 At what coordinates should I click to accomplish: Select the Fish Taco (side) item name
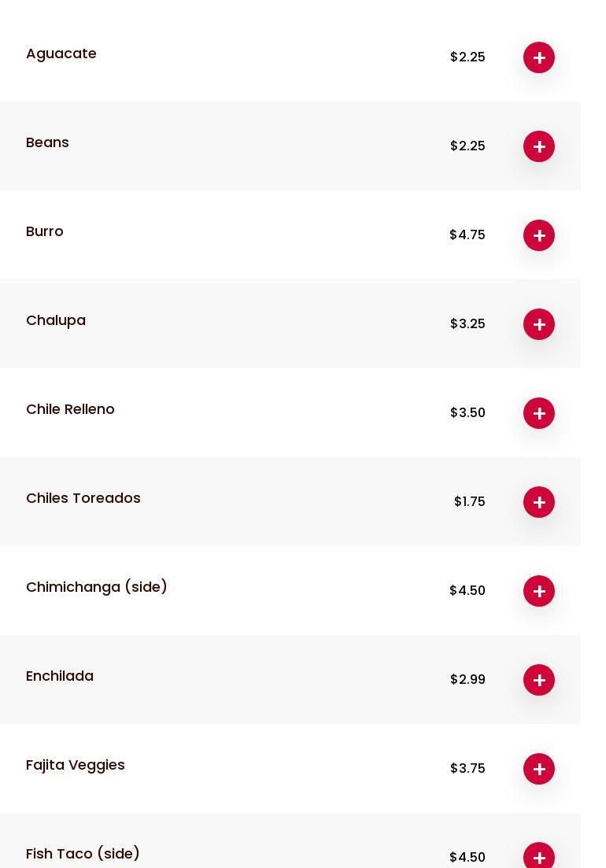click(83, 854)
